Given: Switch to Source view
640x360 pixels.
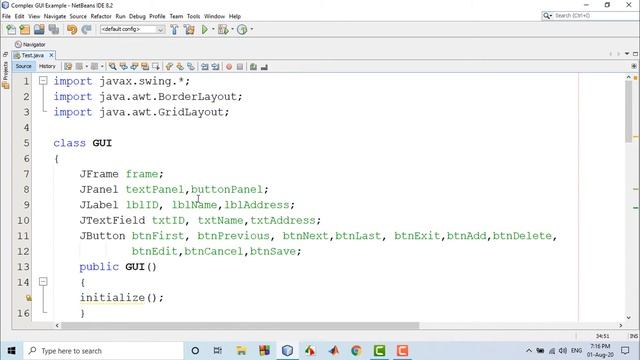Looking at the screenshot, I should pos(23,66).
